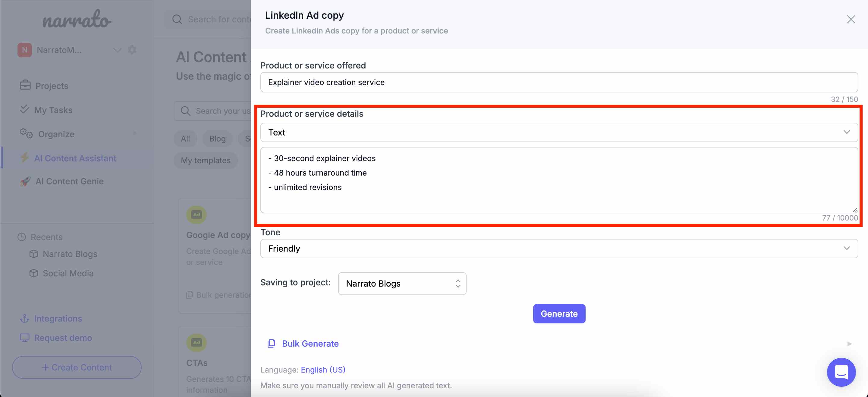Screen dimensions: 868x397
Task: Open AI Content Genie
Action: click(70, 181)
